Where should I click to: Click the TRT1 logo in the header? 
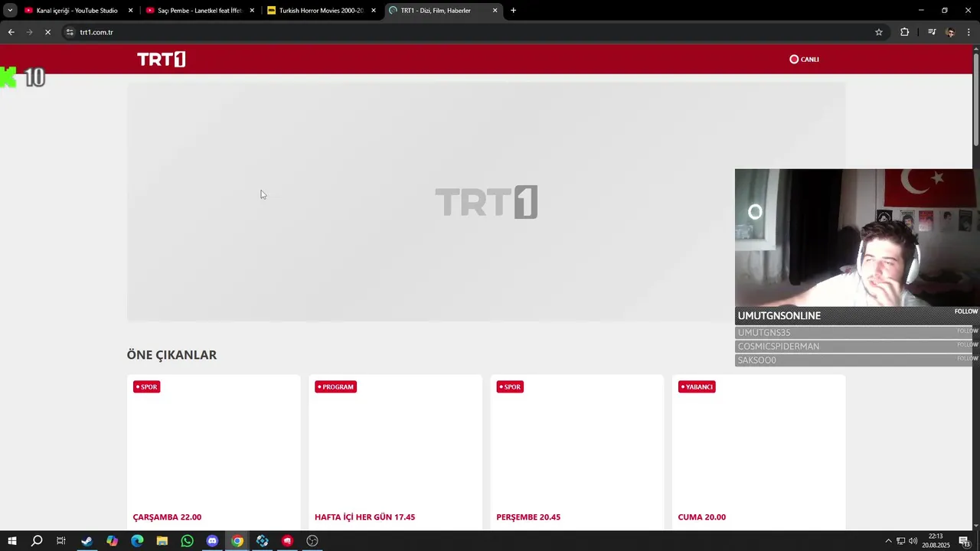click(161, 60)
